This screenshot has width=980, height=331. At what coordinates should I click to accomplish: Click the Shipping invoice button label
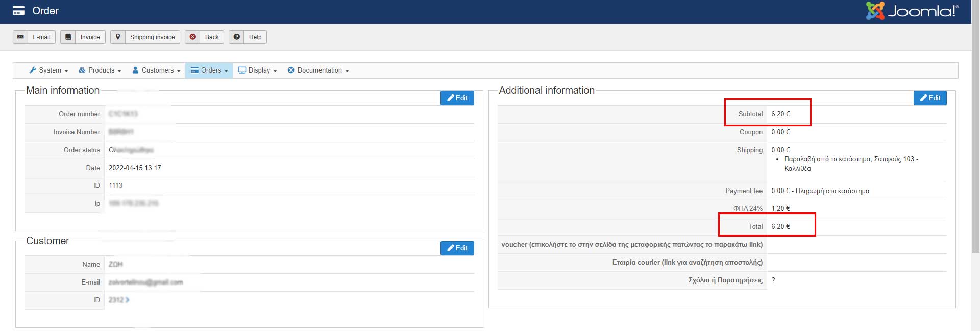(x=152, y=37)
